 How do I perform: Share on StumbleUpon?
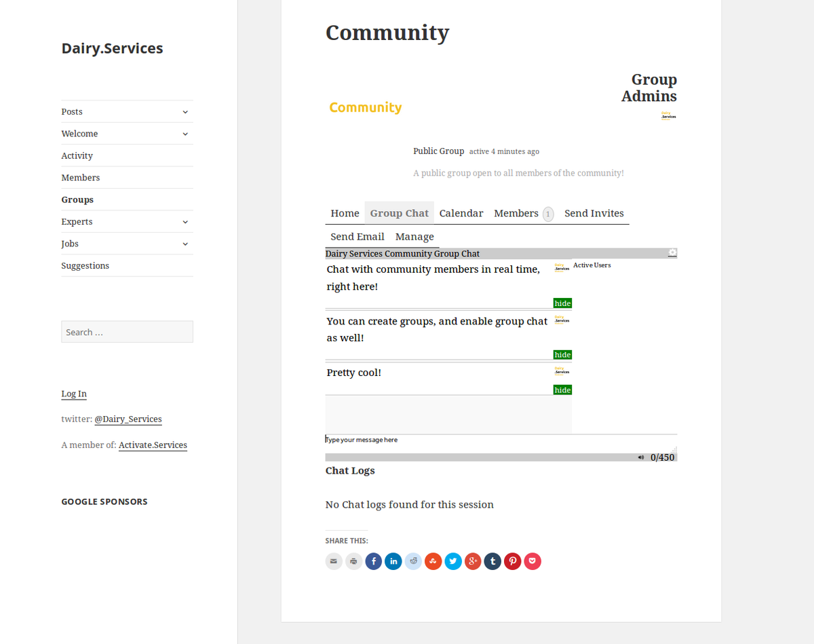[433, 561]
